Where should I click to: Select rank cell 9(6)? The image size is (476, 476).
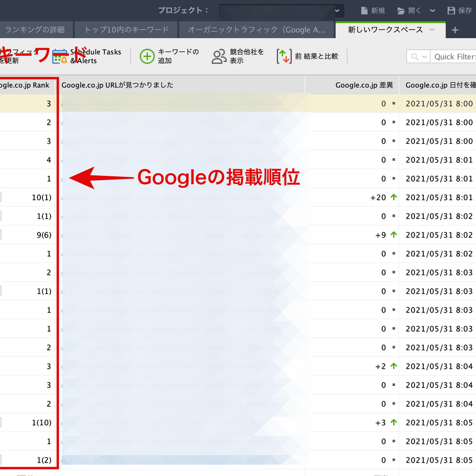[x=44, y=235]
